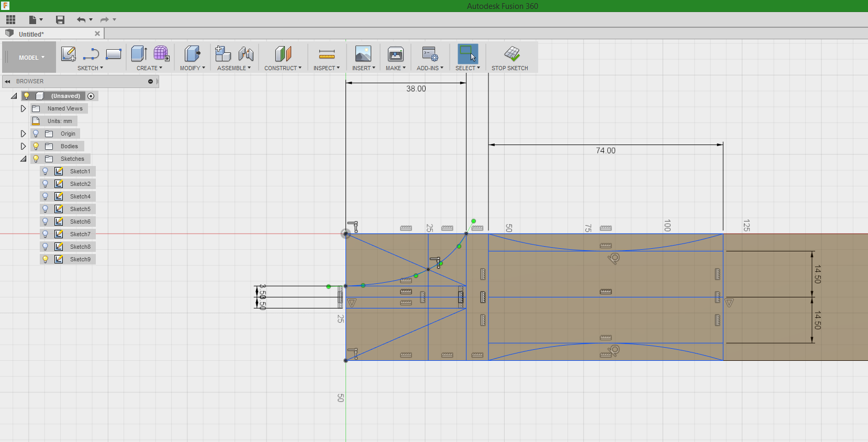Screen dimensions: 868x442
Task: Toggle the Sketches folder lightbulb
Action: [x=36, y=159]
